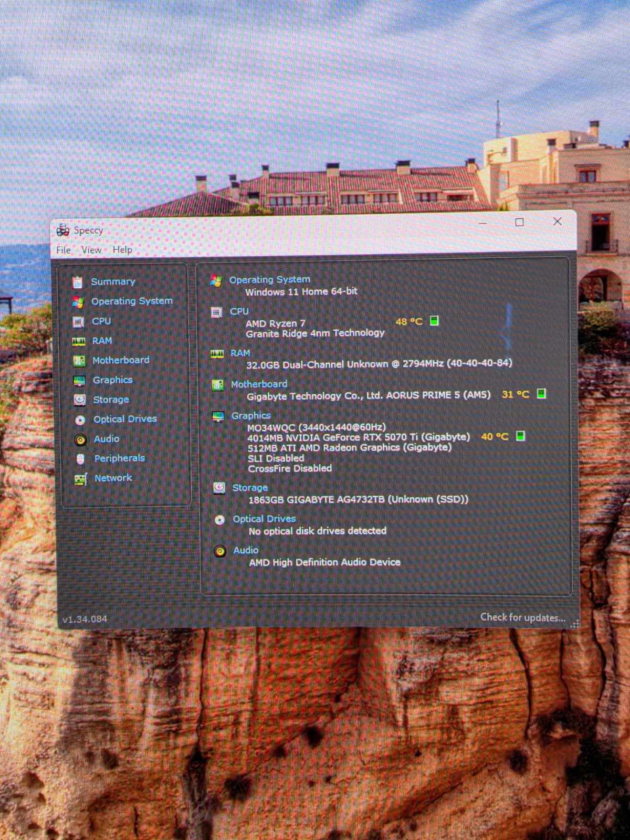Click the Optical Drives disc icon in summary pane
Viewport: 630px width, 840px height.
tap(219, 520)
